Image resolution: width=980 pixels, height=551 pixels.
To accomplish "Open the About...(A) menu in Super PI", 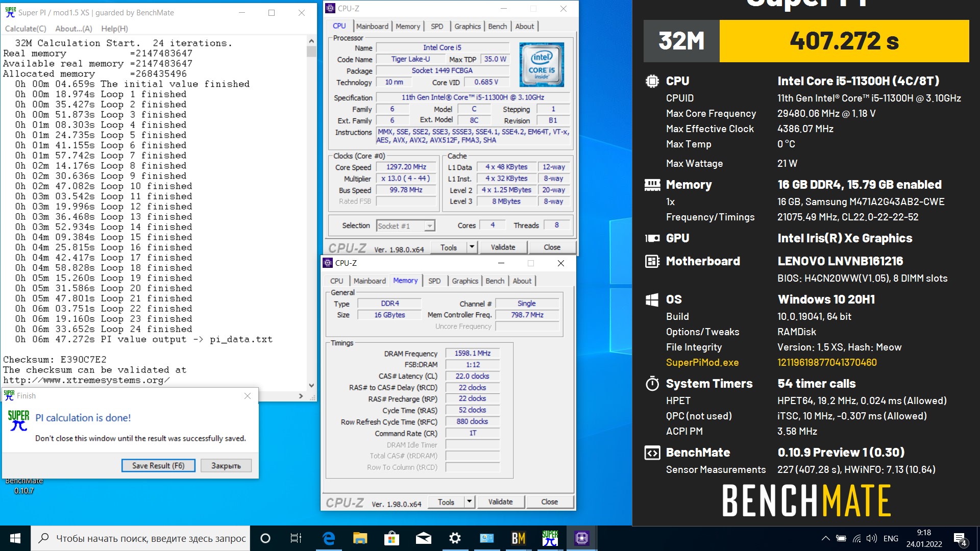I will (73, 29).
